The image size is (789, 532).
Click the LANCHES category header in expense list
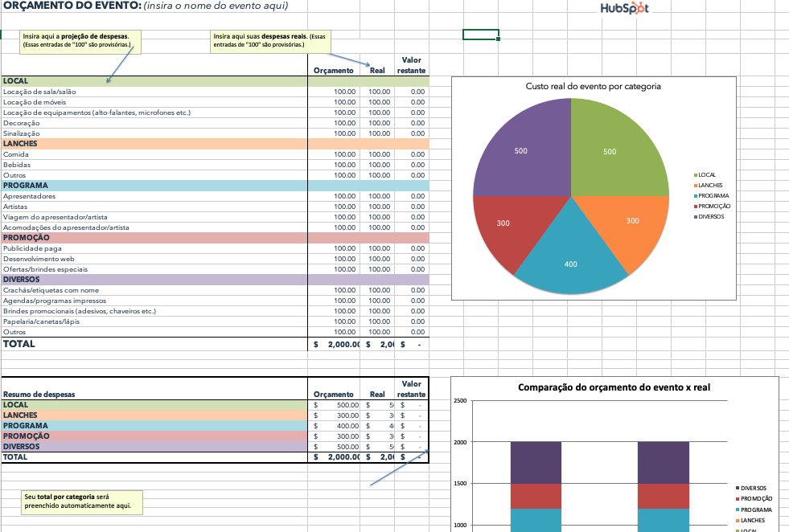(20, 144)
